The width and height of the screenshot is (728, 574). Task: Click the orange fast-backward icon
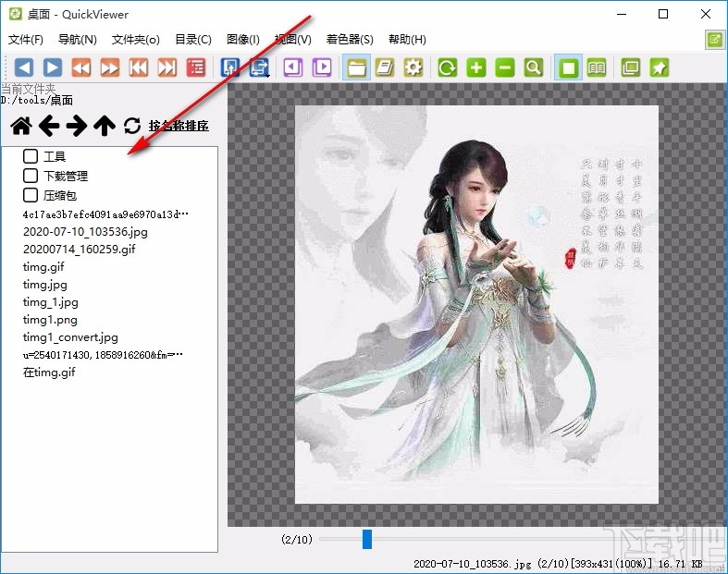tap(81, 67)
